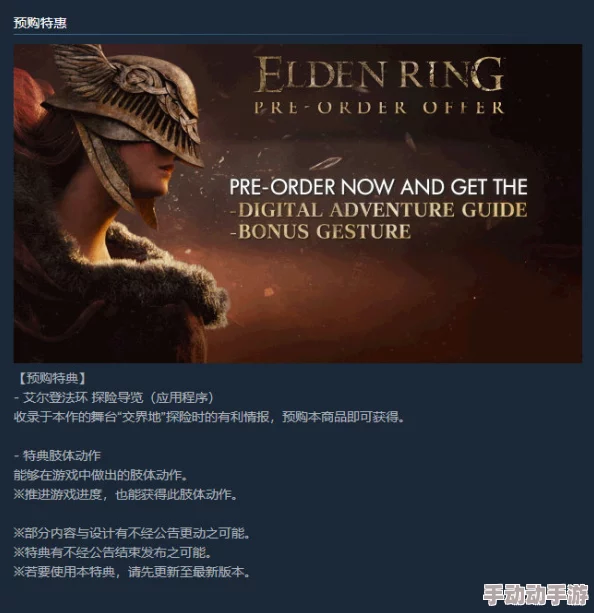Click the line 能够在游戏中做出的肢体动作
Image resolution: width=594 pixels, height=613 pixels.
[101, 475]
